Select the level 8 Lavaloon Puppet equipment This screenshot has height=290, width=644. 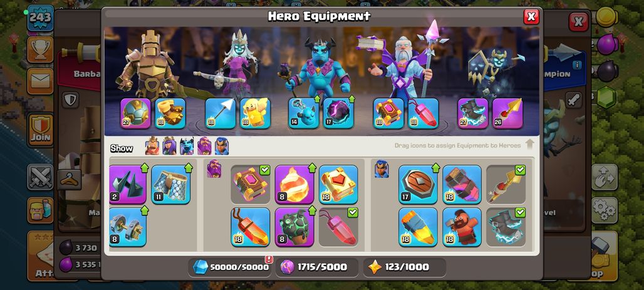pos(294,227)
